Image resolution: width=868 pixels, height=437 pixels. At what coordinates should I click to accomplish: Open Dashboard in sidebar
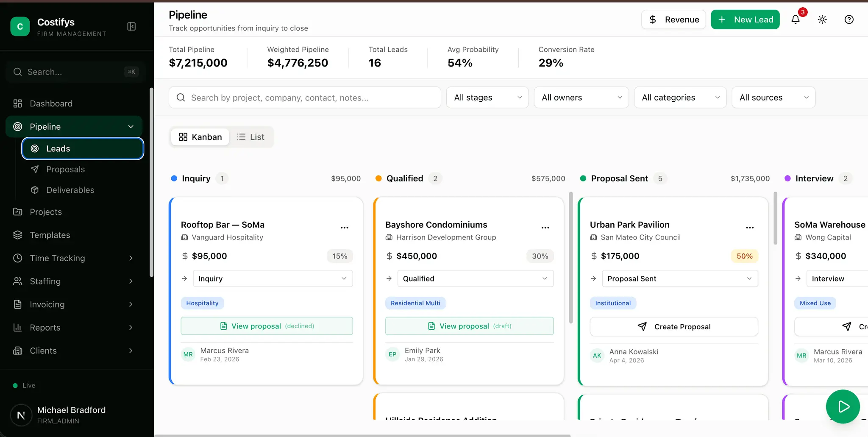coord(74,103)
